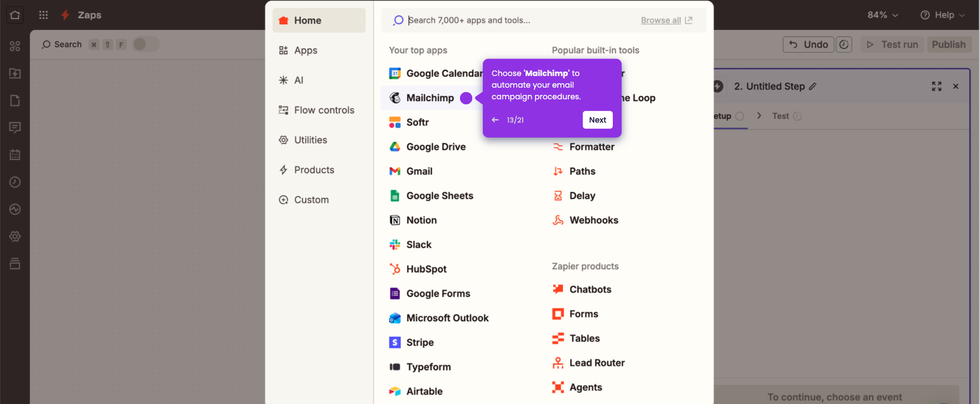Open the apps grid launcher
This screenshot has height=404, width=980.
(43, 15)
